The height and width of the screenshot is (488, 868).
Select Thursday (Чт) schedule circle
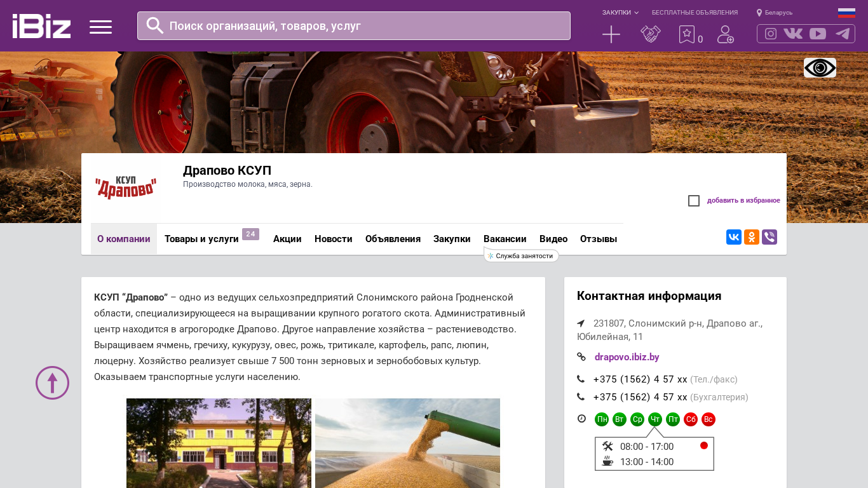coord(655,419)
